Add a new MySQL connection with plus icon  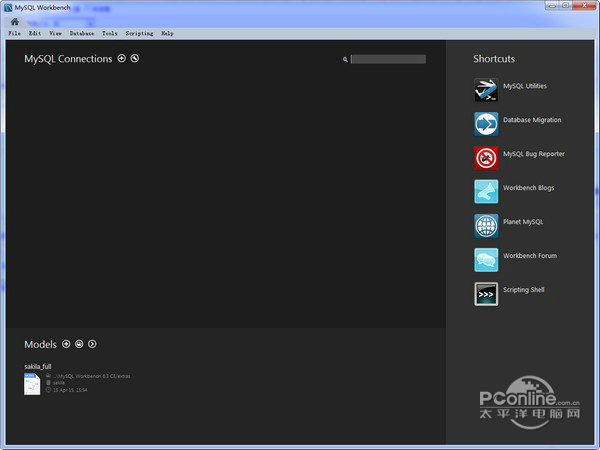(x=122, y=58)
